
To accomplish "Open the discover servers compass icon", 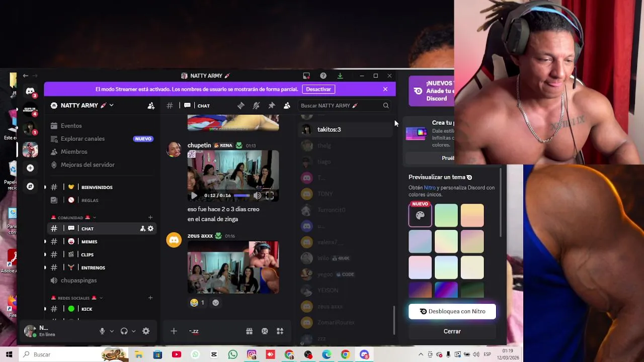I will coord(30,187).
